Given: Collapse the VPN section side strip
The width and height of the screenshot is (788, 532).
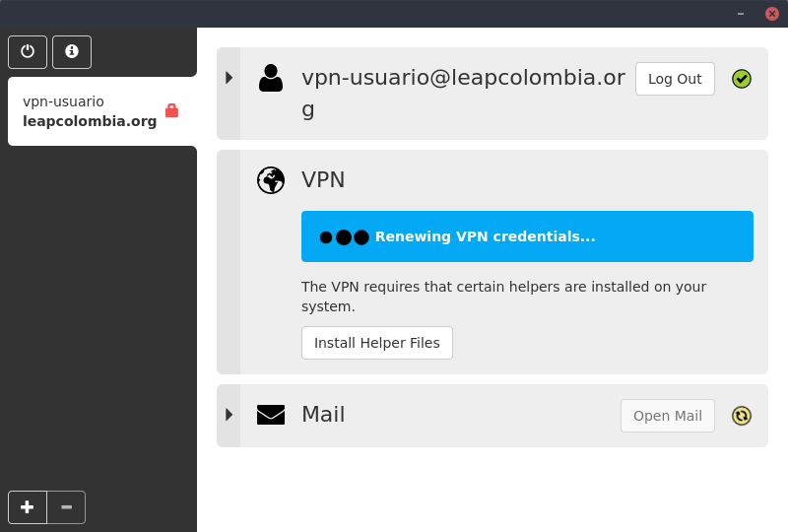Looking at the screenshot, I should click(x=229, y=262).
